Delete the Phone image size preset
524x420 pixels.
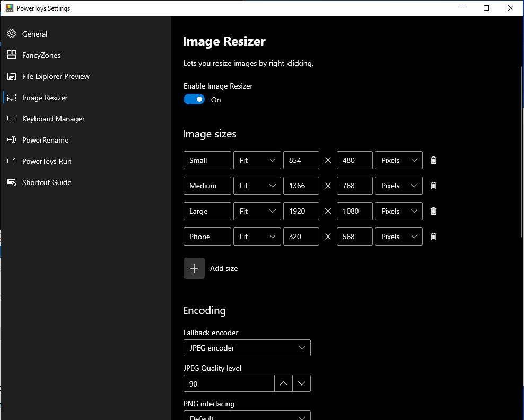pyautogui.click(x=433, y=237)
